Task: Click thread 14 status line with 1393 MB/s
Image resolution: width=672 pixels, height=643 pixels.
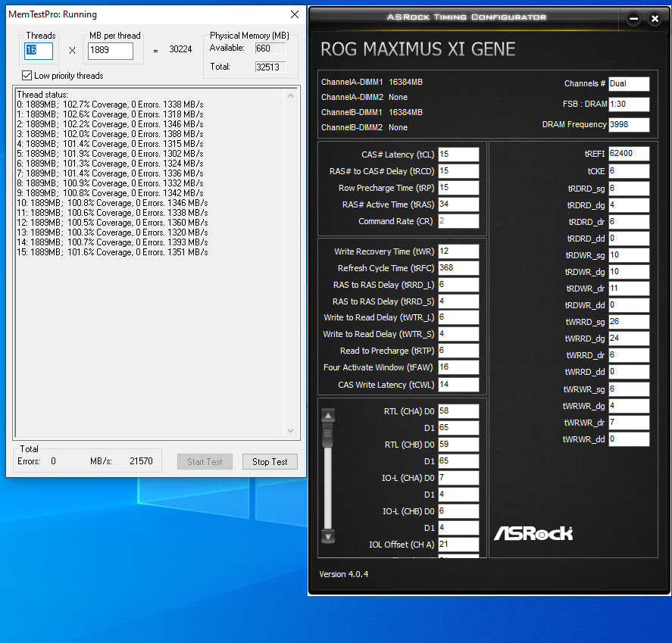Action: click(x=112, y=242)
